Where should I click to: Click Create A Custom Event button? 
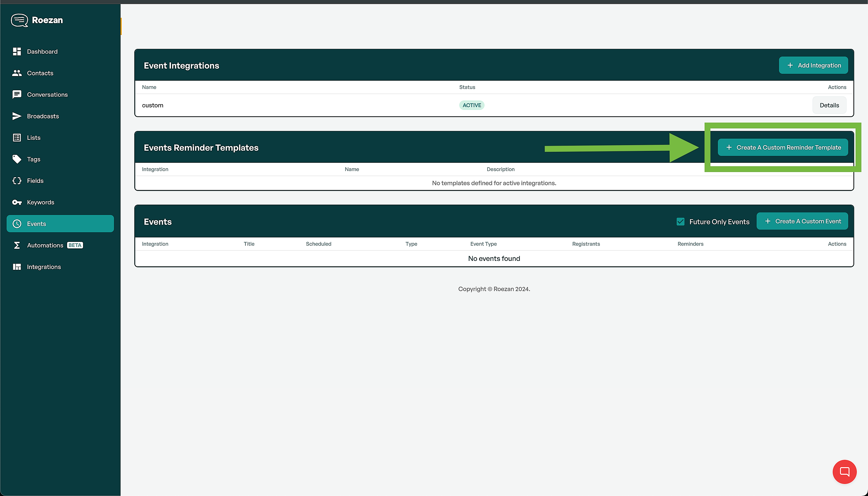802,222
